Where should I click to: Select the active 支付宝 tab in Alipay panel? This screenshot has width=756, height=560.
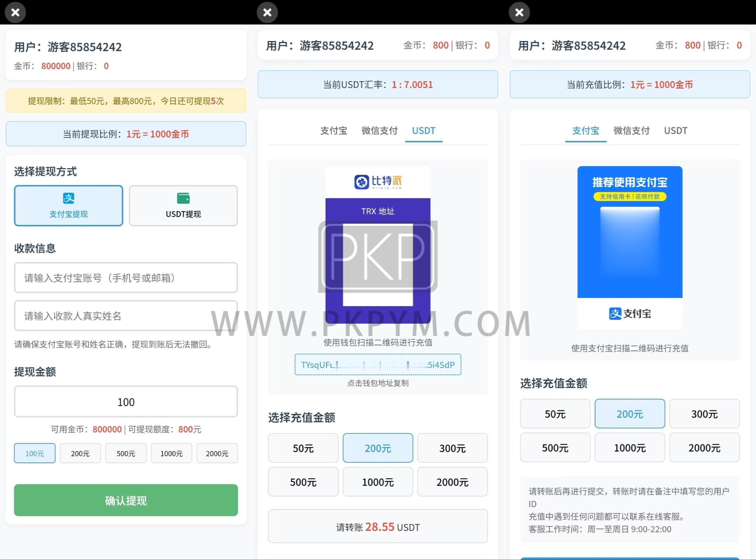pyautogui.click(x=586, y=131)
